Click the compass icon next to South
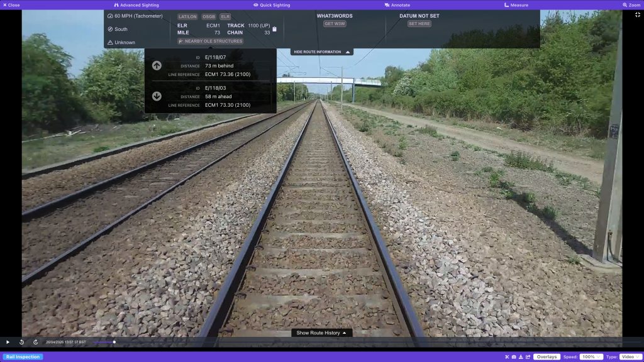644x362 pixels. 110,29
